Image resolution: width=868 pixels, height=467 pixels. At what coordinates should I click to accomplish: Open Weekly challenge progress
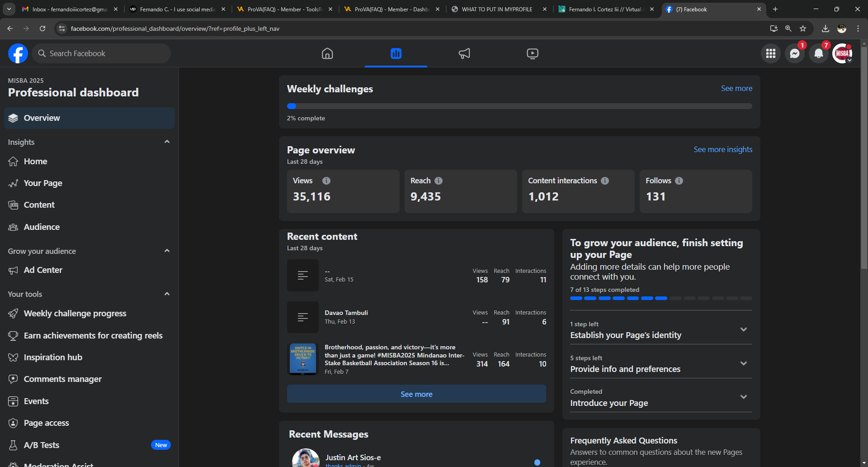point(90,314)
